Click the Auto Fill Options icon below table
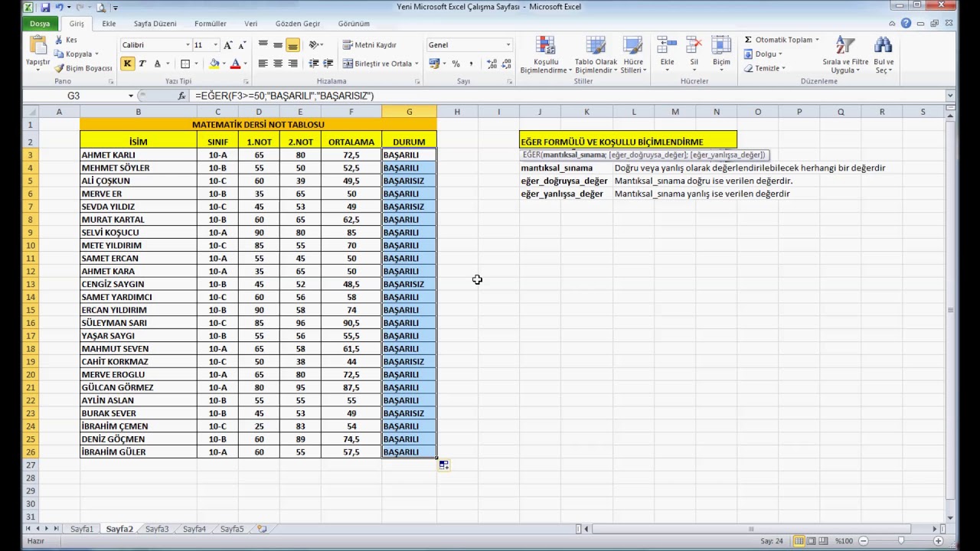 click(x=444, y=465)
